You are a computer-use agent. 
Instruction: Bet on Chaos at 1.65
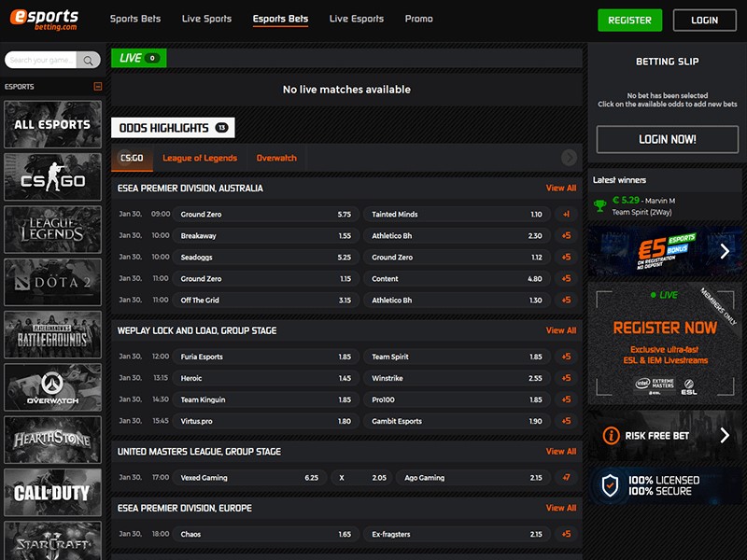[x=266, y=534]
